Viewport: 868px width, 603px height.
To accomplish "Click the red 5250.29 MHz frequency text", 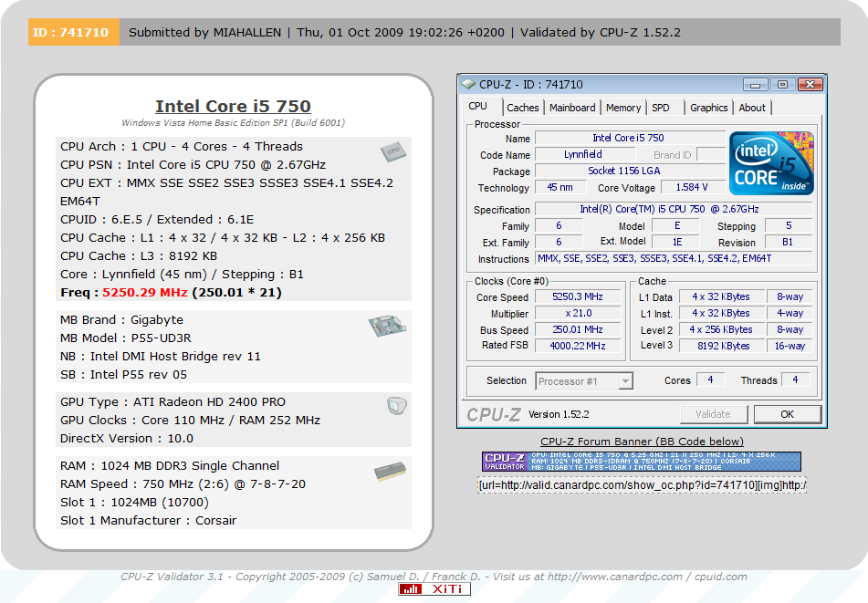I will 145,292.
